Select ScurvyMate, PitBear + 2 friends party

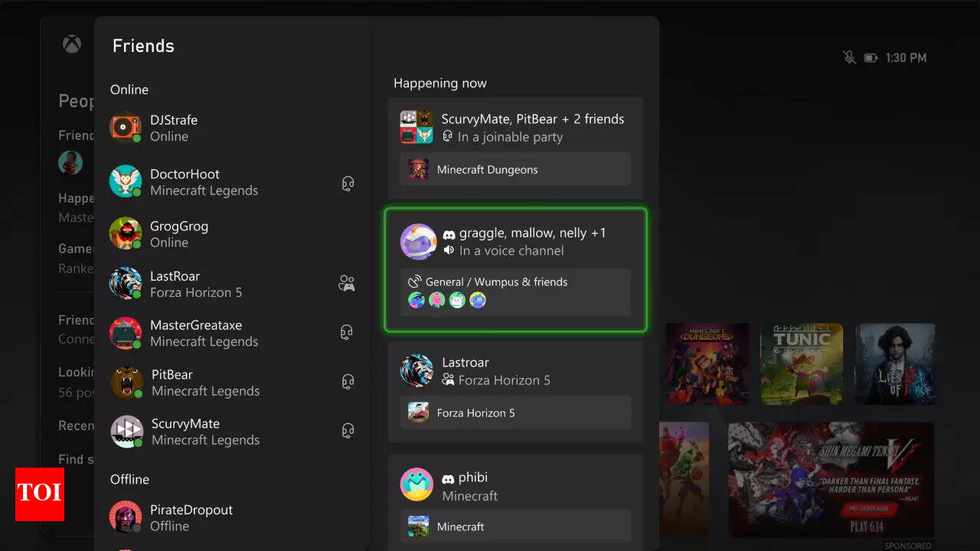click(515, 148)
